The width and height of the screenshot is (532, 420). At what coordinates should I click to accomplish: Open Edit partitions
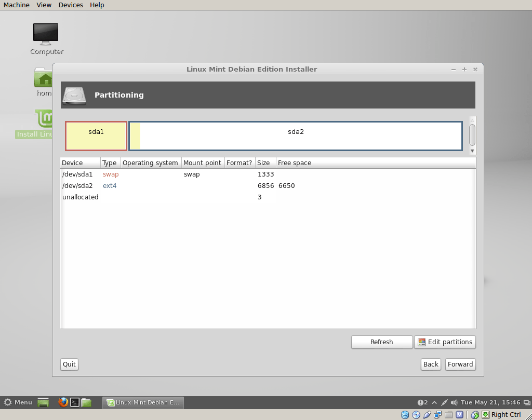tap(445, 342)
